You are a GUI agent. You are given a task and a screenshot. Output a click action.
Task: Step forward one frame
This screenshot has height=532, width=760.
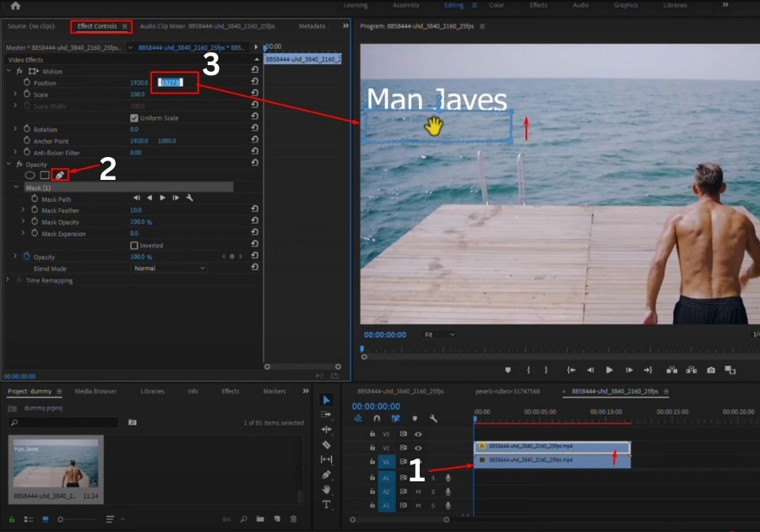pos(629,370)
